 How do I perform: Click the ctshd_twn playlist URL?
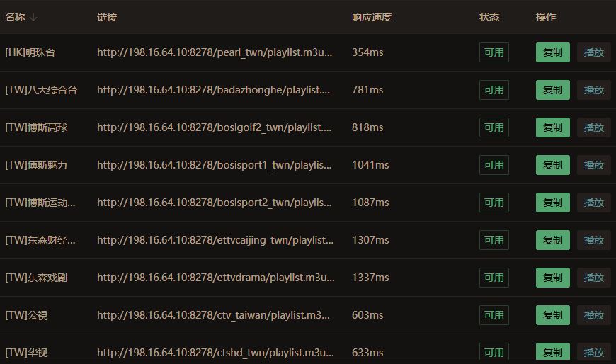[215, 353]
